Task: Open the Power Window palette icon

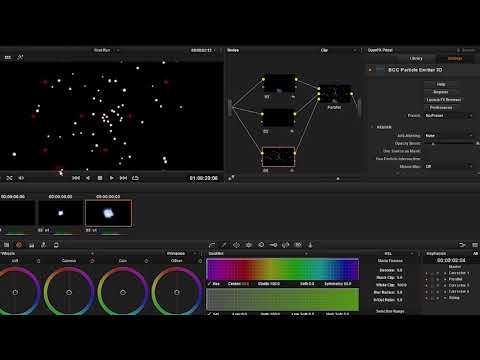Action: click(236, 245)
